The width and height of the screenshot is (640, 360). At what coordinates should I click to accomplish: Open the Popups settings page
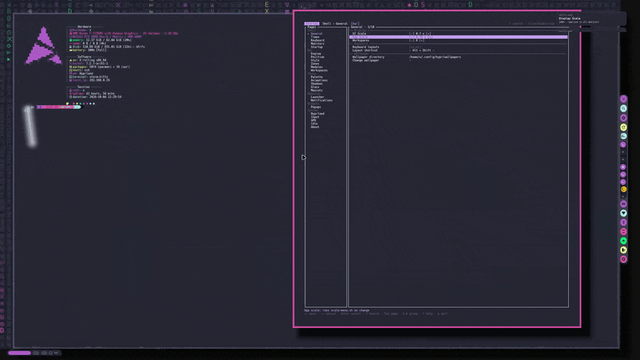[316, 107]
